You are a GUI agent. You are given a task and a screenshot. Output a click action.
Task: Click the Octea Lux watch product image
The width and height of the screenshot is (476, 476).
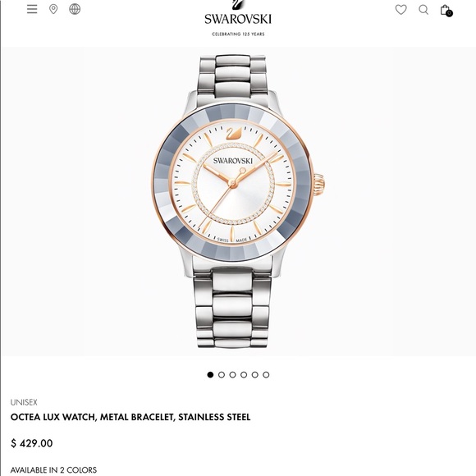coord(238,201)
